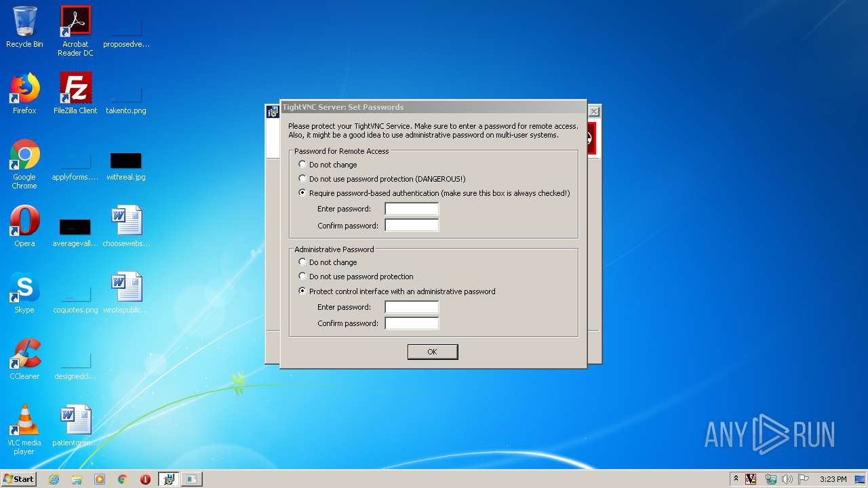Open Firefox desktop shortcut
The width and height of the screenshot is (868, 488).
[24, 94]
